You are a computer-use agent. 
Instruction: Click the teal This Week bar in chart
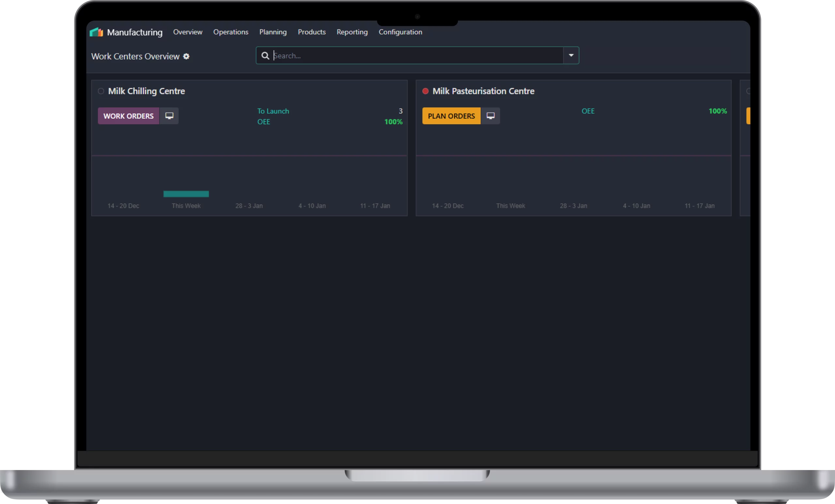(x=186, y=194)
